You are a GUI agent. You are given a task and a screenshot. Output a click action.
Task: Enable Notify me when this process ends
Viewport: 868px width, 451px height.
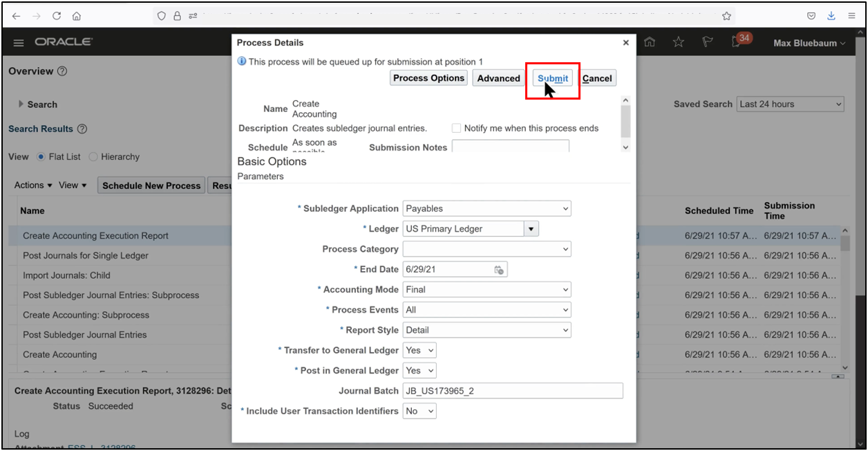pyautogui.click(x=456, y=128)
